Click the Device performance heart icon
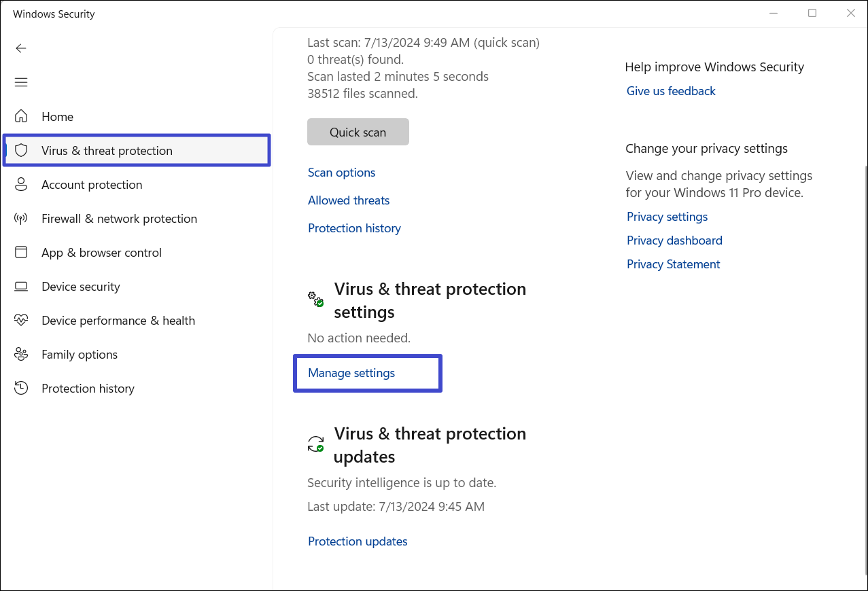 tap(21, 320)
